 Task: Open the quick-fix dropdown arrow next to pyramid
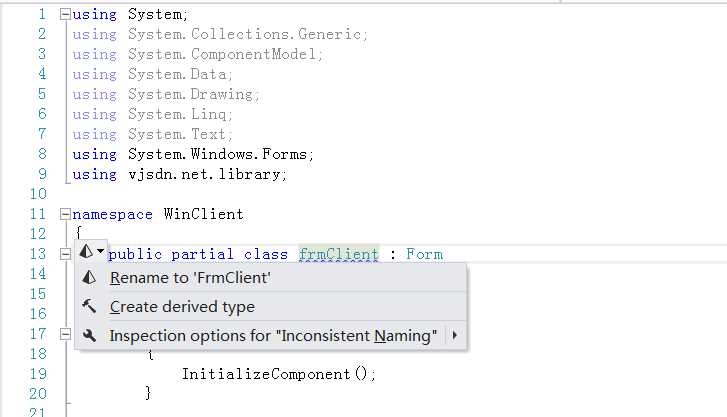tap(101, 252)
